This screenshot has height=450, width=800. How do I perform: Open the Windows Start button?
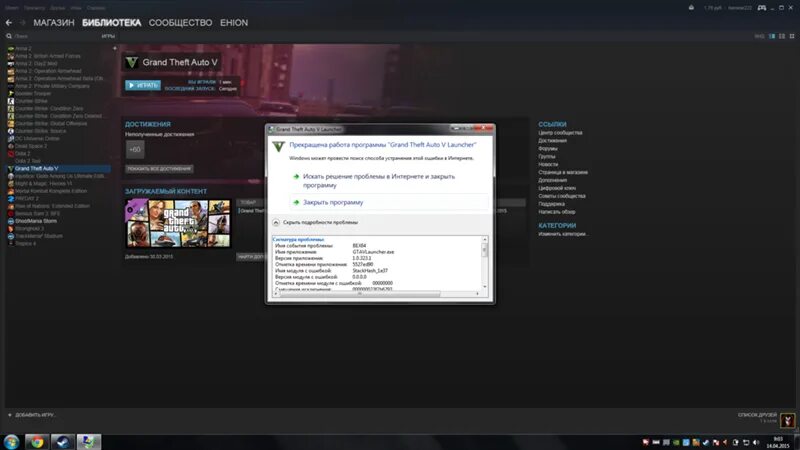11,442
